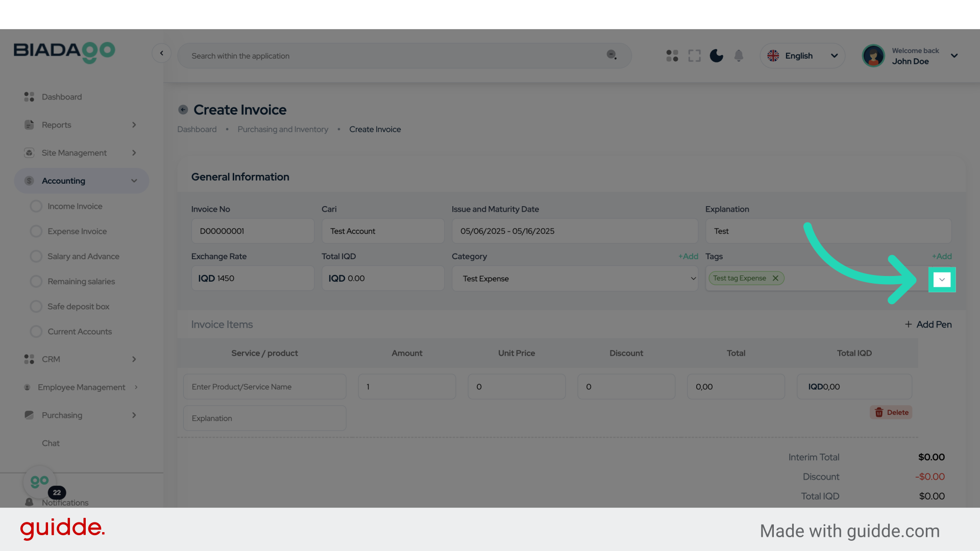
Task: Enter fullscreen with the expand icon
Action: [x=694, y=56]
